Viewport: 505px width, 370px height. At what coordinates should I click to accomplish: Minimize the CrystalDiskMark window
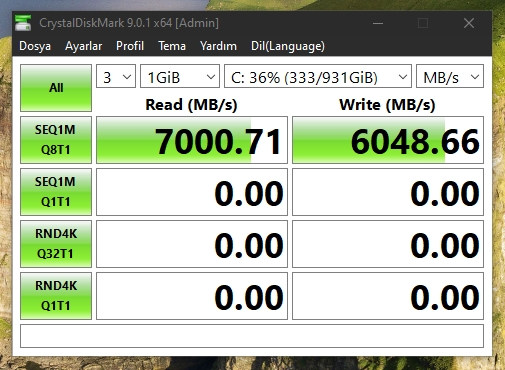point(378,23)
